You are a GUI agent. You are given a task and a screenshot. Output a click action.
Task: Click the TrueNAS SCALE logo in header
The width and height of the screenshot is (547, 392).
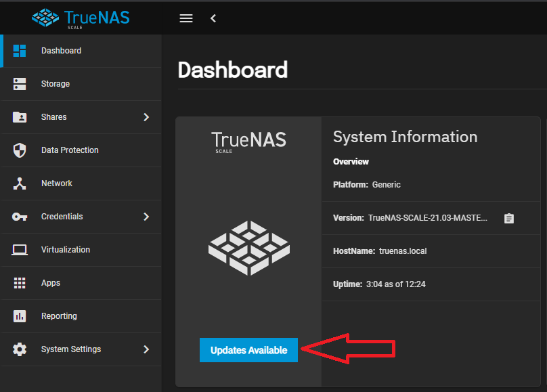81,19
